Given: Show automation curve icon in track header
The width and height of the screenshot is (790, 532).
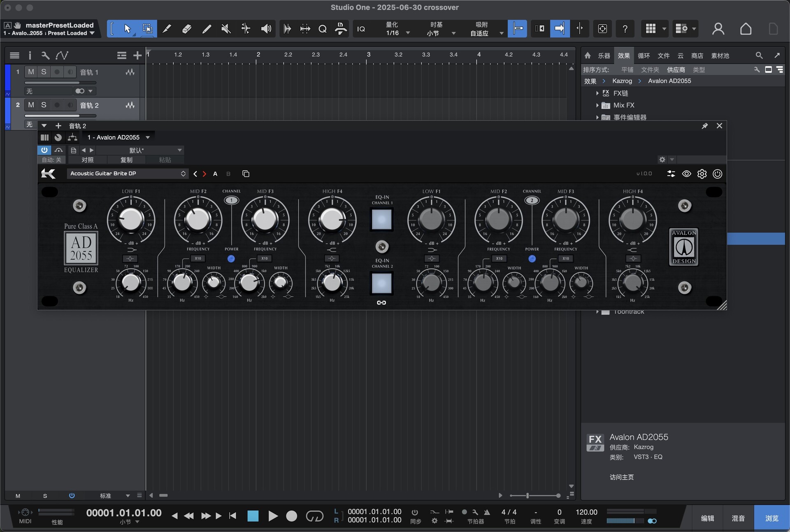Looking at the screenshot, I should pyautogui.click(x=62, y=55).
